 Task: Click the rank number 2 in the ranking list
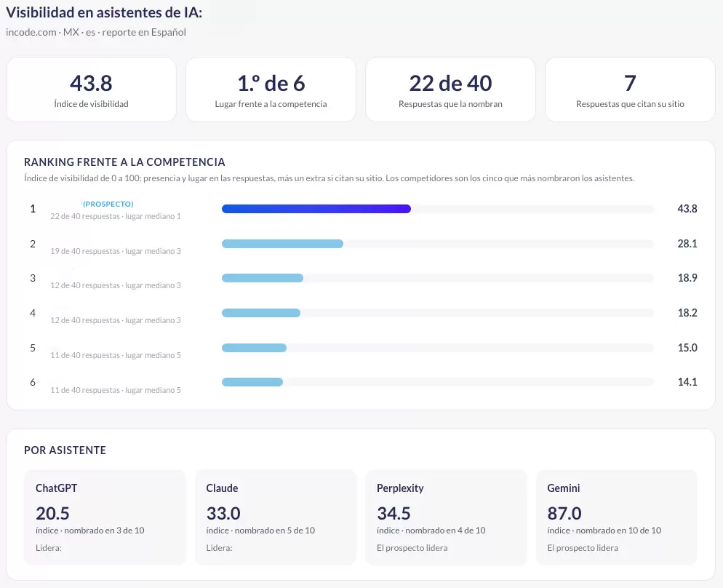(x=33, y=244)
